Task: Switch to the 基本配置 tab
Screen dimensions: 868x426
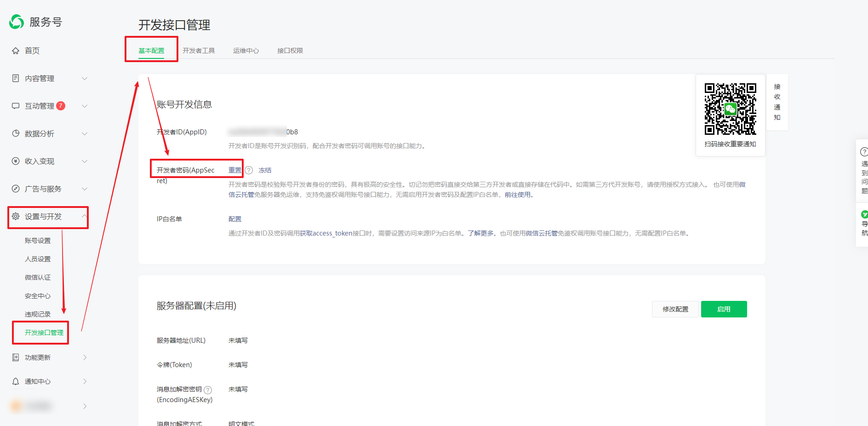Action: pyautogui.click(x=151, y=51)
